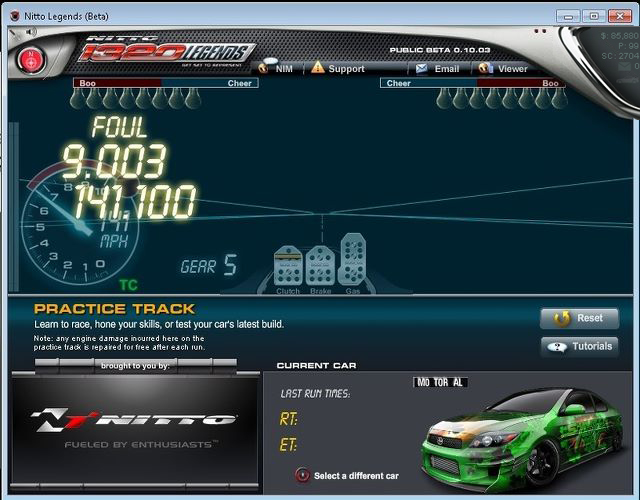Click the Reset arrow icon
This screenshot has width=640, height=500.
562,318
